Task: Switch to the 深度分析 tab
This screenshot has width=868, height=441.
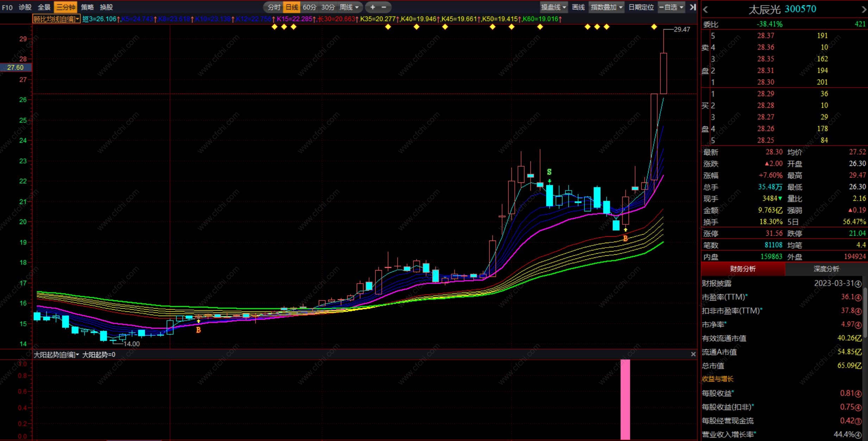Action: coord(826,269)
